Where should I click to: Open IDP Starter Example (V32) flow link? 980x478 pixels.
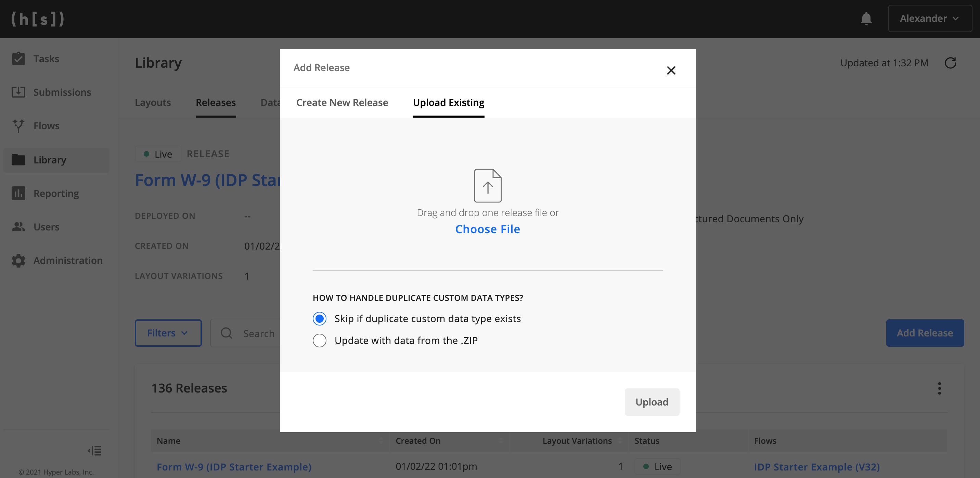click(x=817, y=467)
